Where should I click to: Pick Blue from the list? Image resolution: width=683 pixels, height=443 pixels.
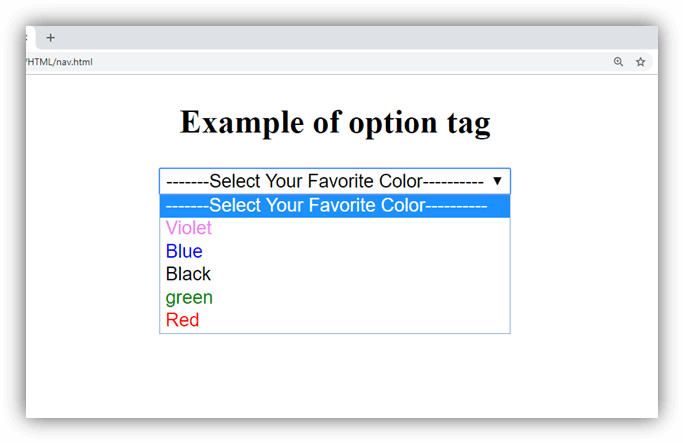click(184, 251)
